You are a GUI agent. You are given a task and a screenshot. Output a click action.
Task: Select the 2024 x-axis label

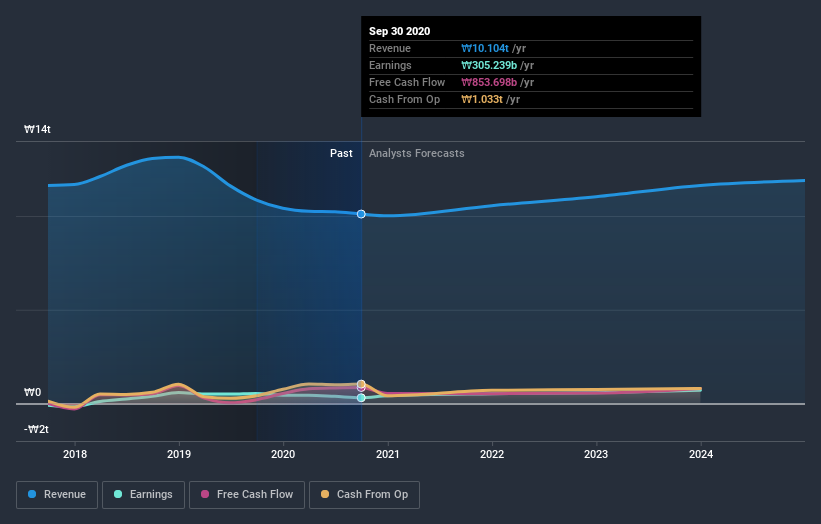click(701, 454)
